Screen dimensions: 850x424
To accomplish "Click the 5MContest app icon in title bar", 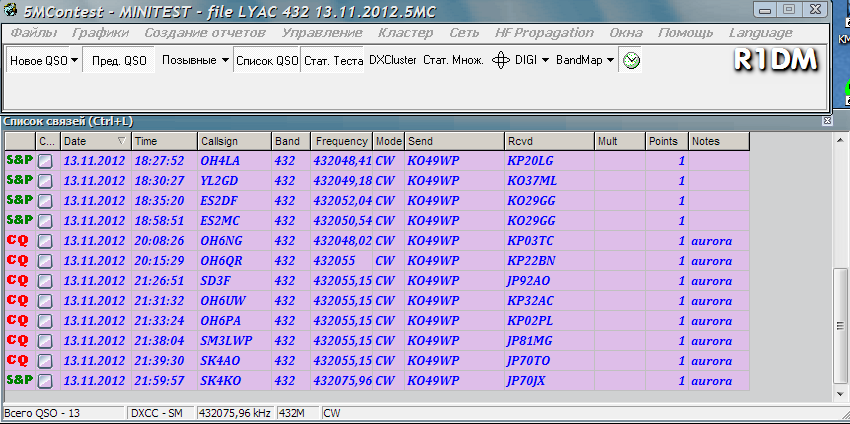I will [x=10, y=9].
